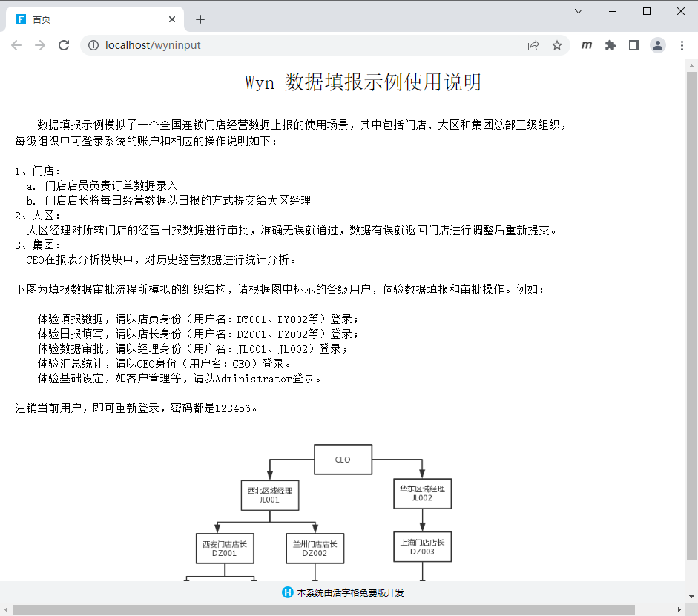Toggle the browser side panel

pos(634,45)
